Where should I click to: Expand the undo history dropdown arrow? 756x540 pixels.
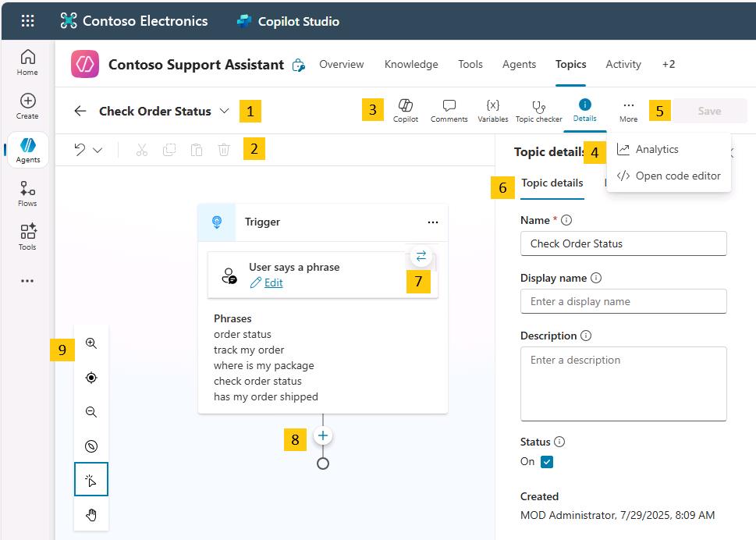(98, 150)
